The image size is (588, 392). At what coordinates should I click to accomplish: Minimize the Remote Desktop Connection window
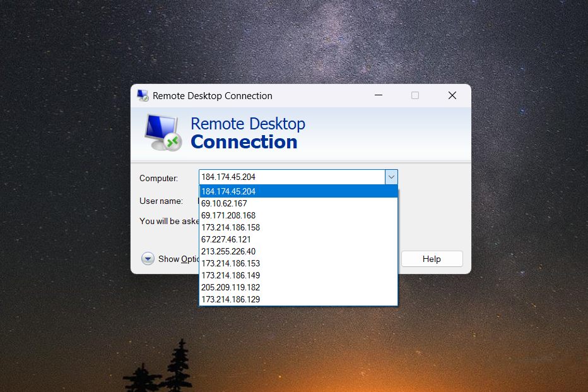click(379, 96)
